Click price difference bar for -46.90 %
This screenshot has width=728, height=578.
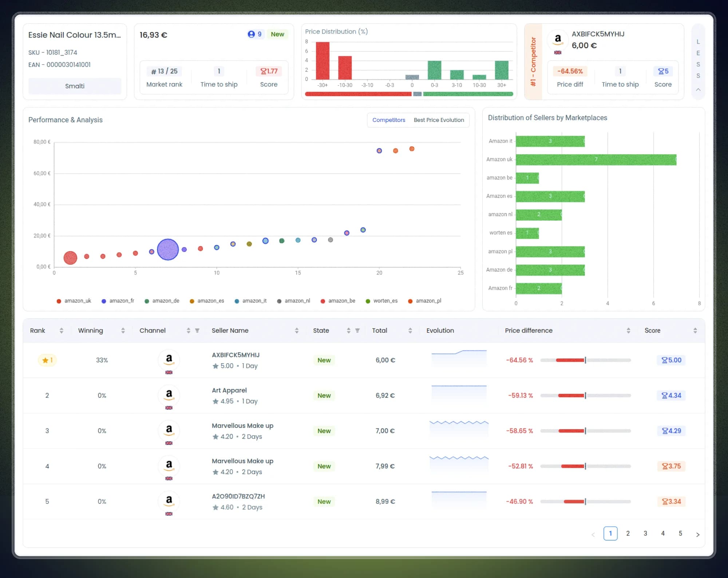click(x=586, y=501)
